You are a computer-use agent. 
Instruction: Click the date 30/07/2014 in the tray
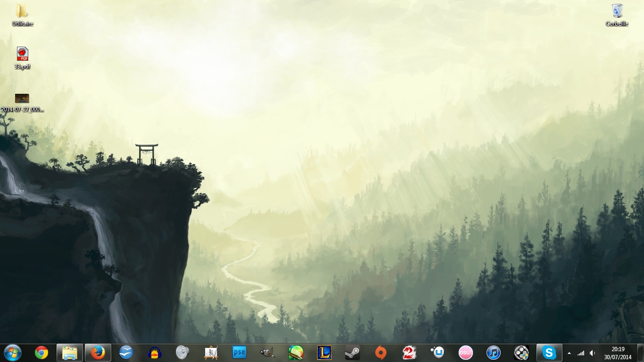[618, 357]
